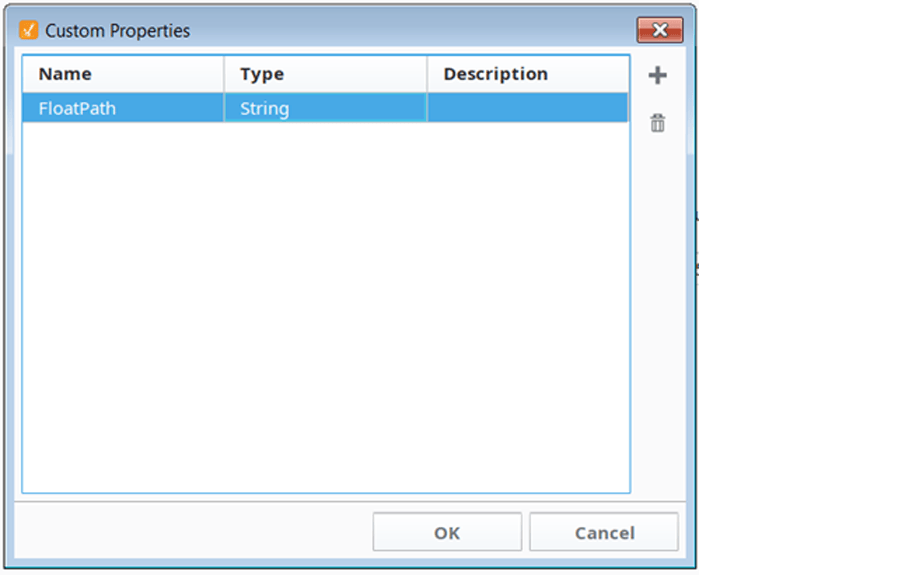900x575 pixels.
Task: Confirm the changes with the OK button
Action: pyautogui.click(x=447, y=532)
